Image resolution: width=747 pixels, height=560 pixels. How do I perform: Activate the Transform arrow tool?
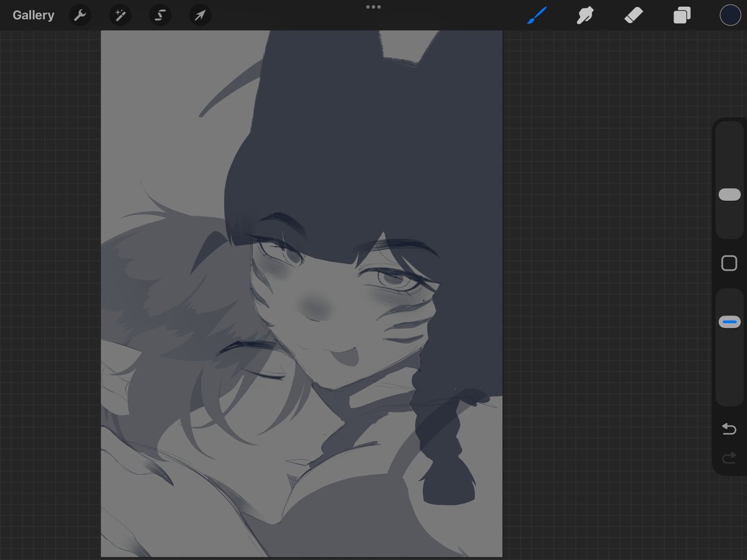coord(200,15)
